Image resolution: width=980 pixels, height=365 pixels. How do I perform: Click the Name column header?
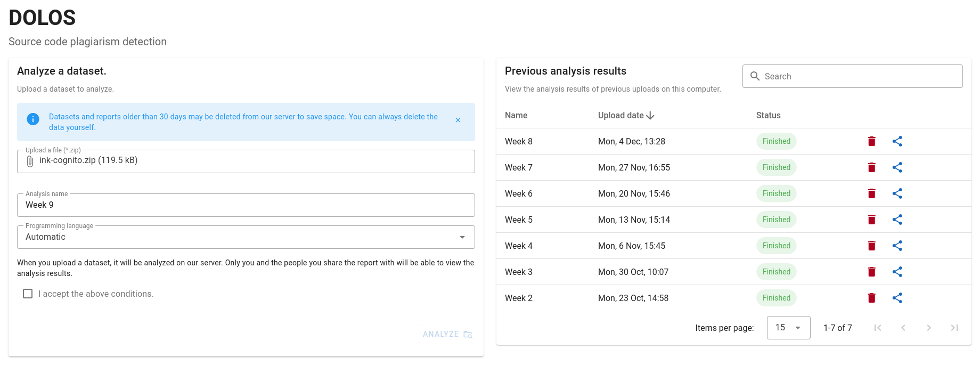click(x=516, y=116)
